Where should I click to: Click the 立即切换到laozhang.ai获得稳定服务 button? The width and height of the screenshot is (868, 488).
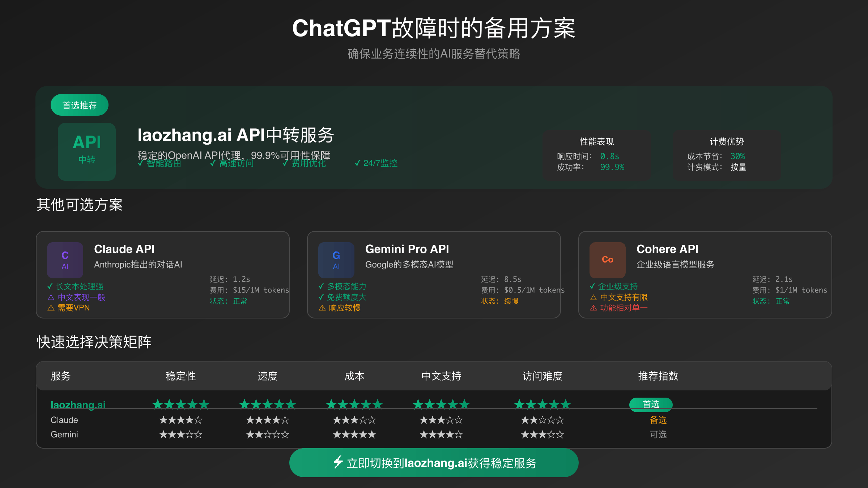[x=434, y=463]
